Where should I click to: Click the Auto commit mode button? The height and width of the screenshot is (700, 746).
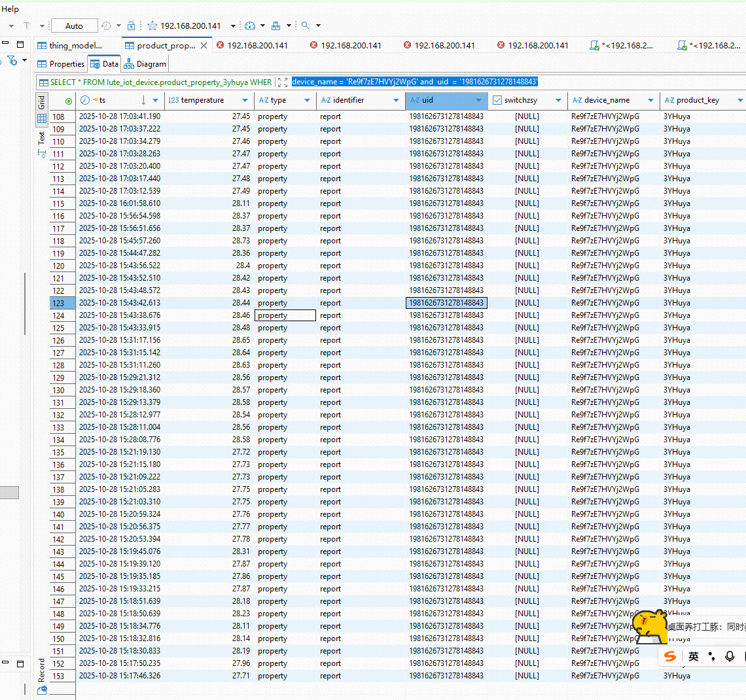[x=74, y=26]
